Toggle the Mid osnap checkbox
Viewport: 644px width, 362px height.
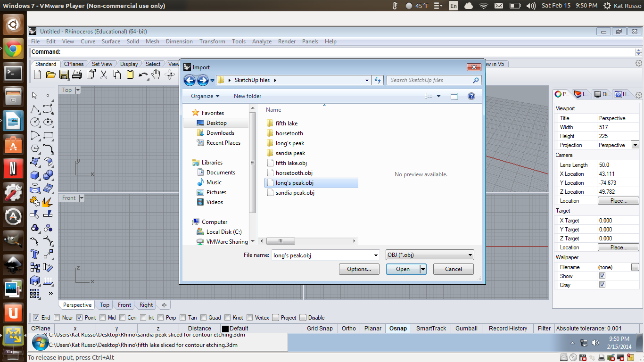pos(102,317)
